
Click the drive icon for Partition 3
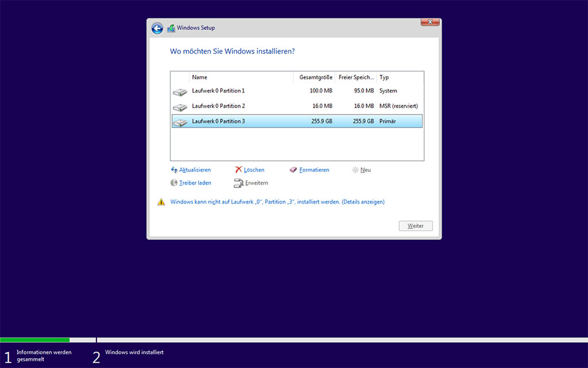[180, 122]
